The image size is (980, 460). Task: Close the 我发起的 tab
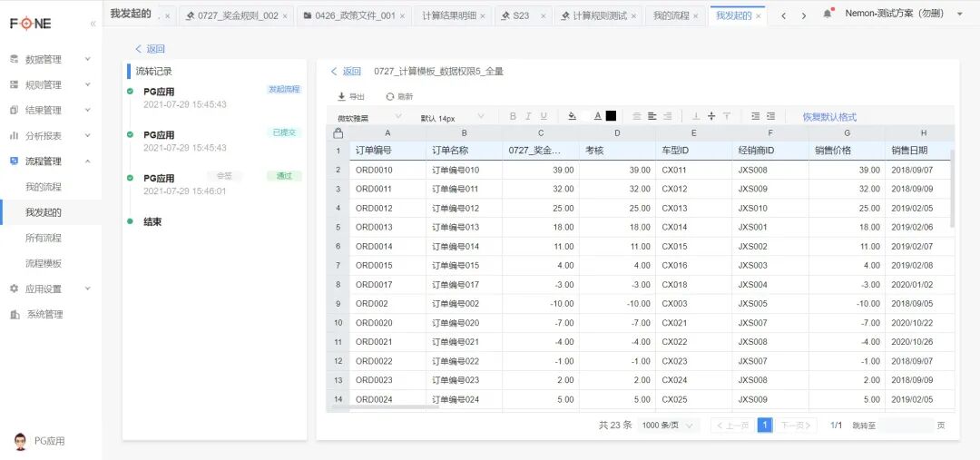point(759,16)
